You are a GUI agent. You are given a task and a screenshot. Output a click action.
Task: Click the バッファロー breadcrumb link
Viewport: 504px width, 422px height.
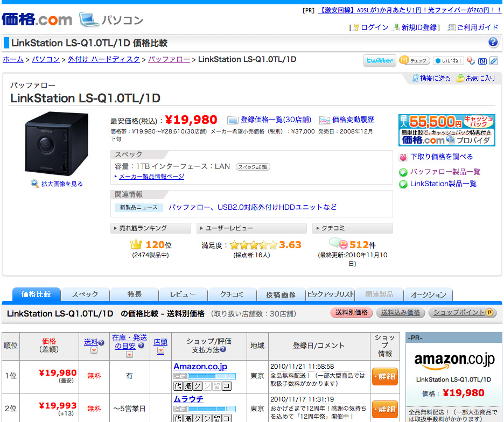click(169, 59)
